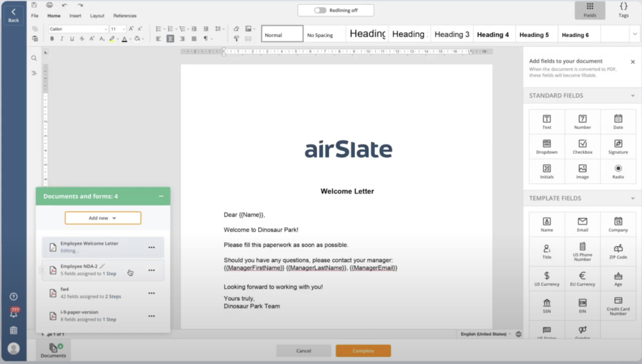Screen dimensions: 642x364
Task: Add the US Currency template field
Action: (x=547, y=279)
